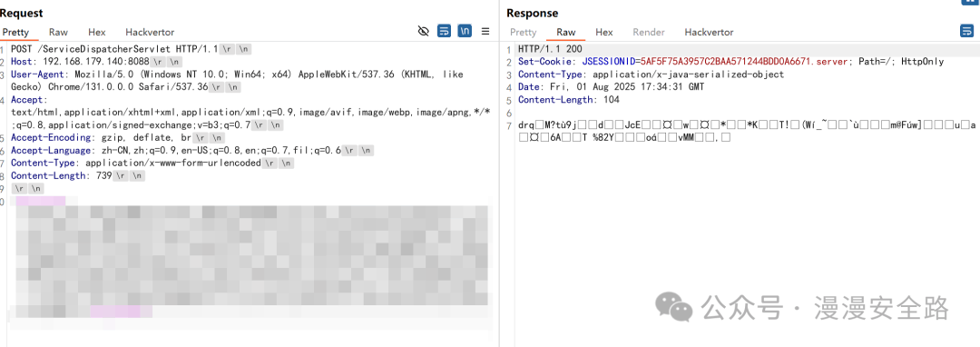Toggle hide non-printable characters eye icon

423,31
